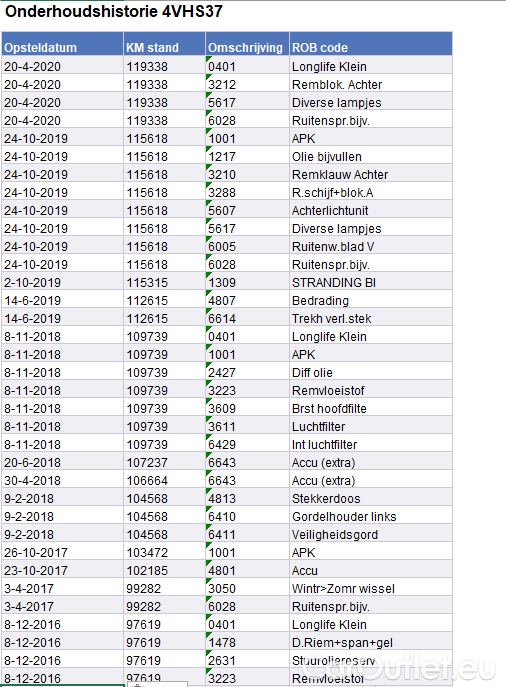Select the Bedrading cell
Viewport: 506px width, 687px height.
[371, 301]
